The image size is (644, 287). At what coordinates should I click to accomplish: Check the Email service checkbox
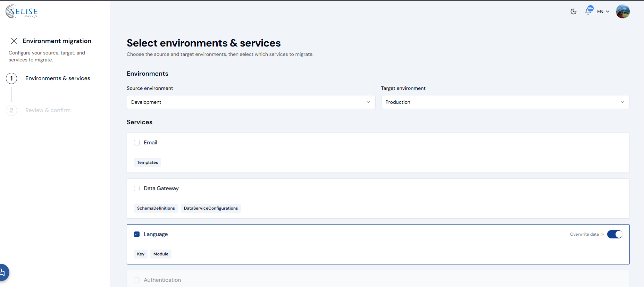tap(137, 143)
